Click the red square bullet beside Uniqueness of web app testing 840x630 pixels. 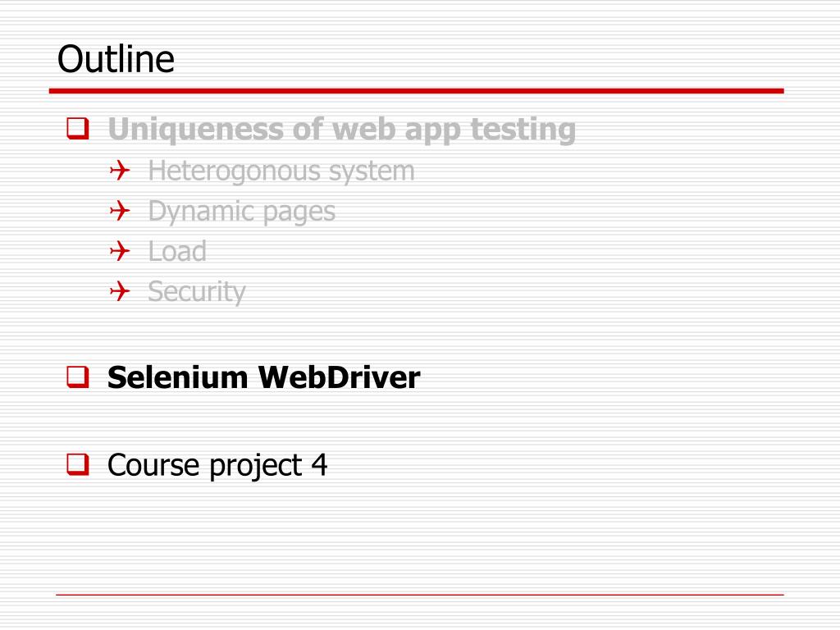(78, 129)
